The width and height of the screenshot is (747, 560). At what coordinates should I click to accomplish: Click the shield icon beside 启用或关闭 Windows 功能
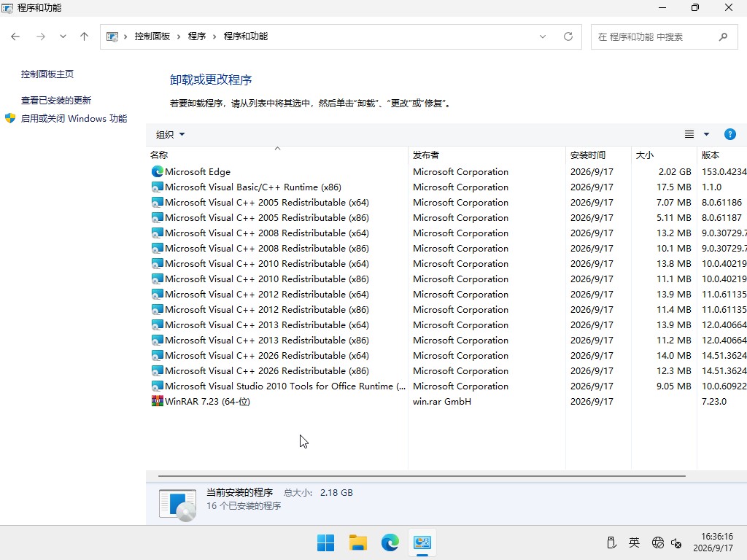tap(10, 118)
